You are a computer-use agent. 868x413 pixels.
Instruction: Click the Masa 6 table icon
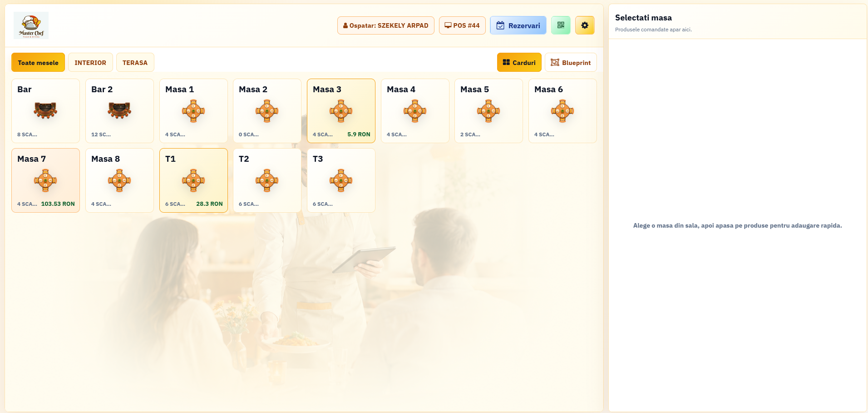click(x=562, y=111)
